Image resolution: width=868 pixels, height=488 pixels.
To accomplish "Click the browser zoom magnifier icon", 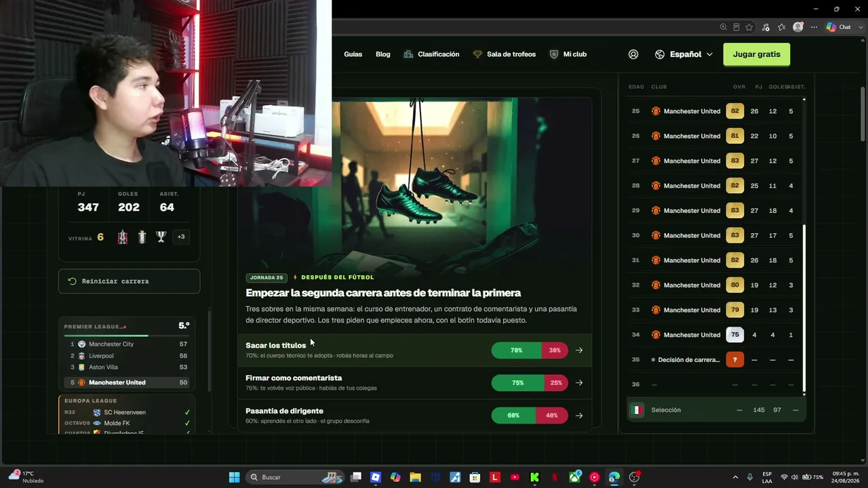I will click(x=724, y=27).
